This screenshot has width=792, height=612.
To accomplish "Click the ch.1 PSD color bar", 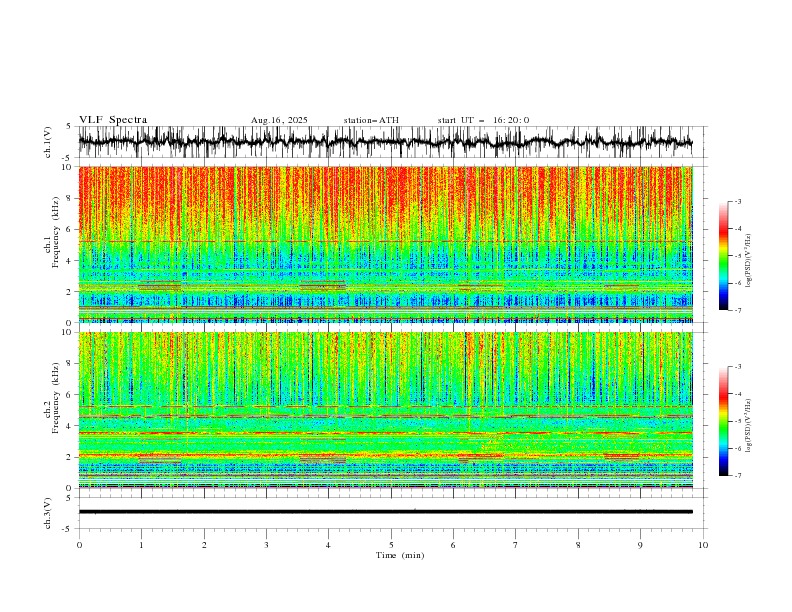I will coord(723,256).
